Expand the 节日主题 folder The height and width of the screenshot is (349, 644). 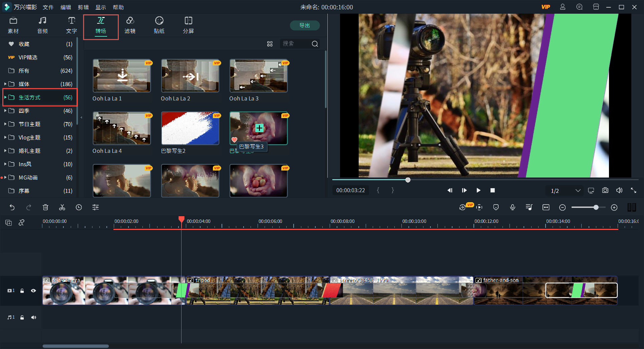click(x=5, y=124)
